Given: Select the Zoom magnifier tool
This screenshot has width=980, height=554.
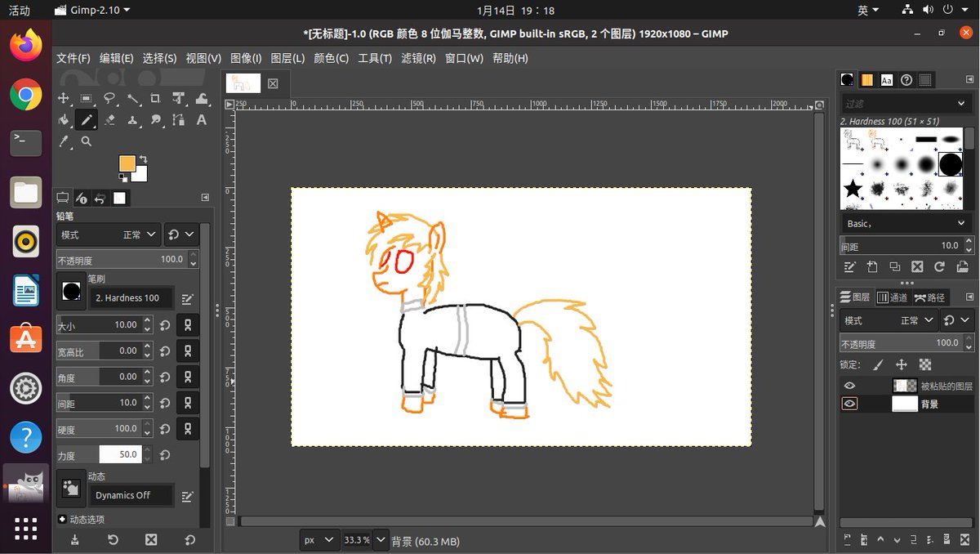Looking at the screenshot, I should (x=87, y=141).
